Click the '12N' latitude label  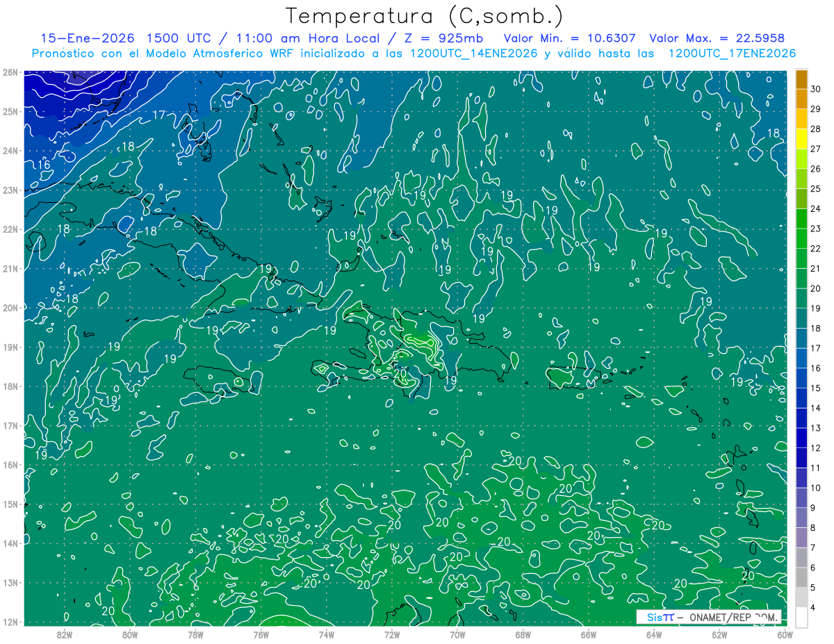[x=10, y=622]
